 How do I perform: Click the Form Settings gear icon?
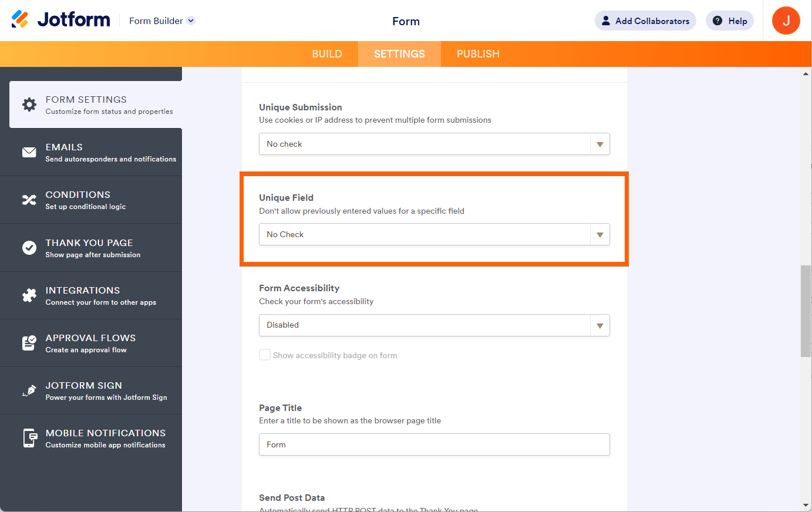(x=29, y=105)
